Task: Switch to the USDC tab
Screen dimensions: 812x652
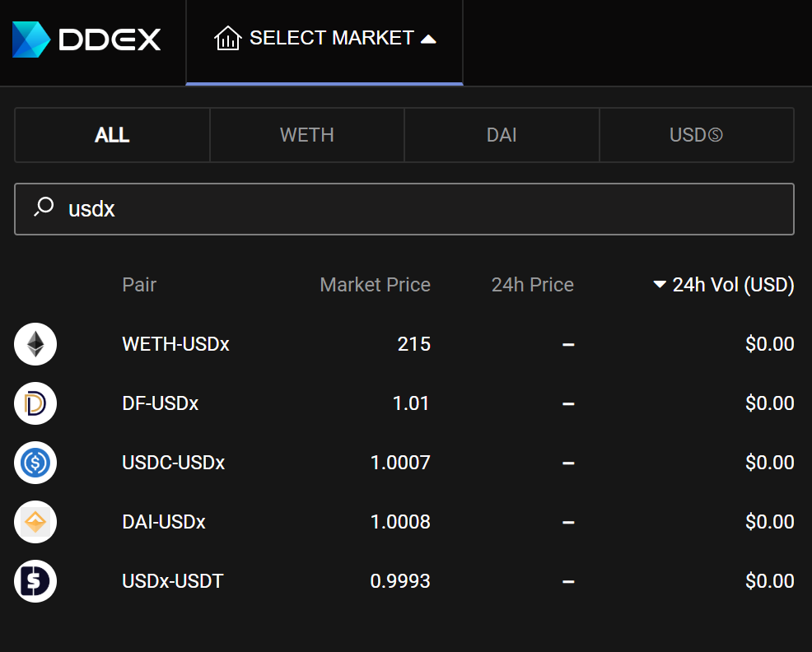Action: click(x=697, y=135)
